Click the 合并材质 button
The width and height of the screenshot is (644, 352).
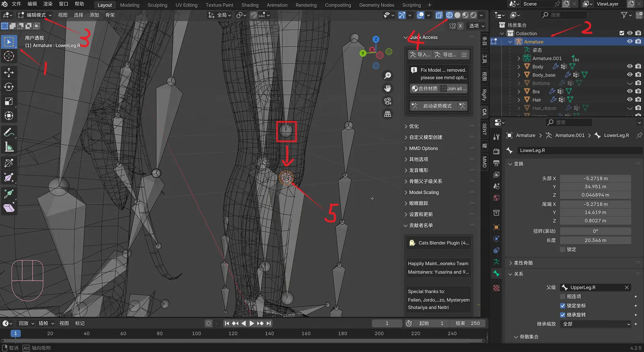424,89
